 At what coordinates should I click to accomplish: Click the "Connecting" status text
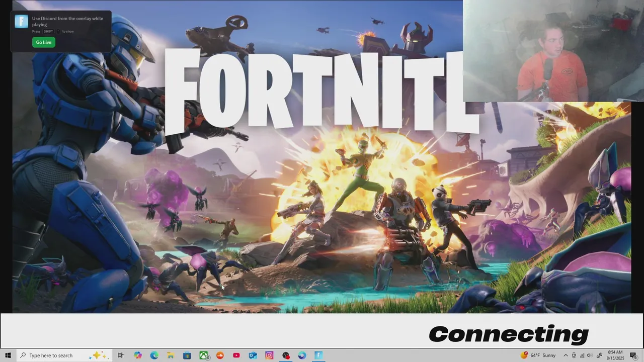pyautogui.click(x=509, y=334)
